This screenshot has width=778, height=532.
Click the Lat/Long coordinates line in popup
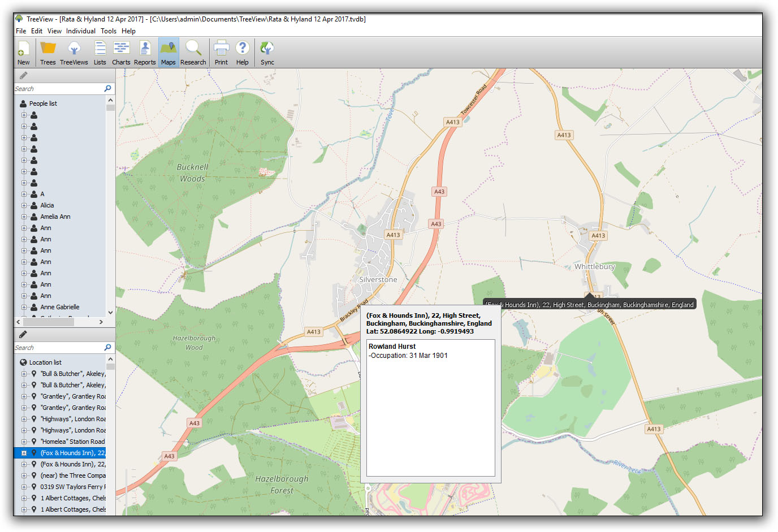pyautogui.click(x=420, y=331)
